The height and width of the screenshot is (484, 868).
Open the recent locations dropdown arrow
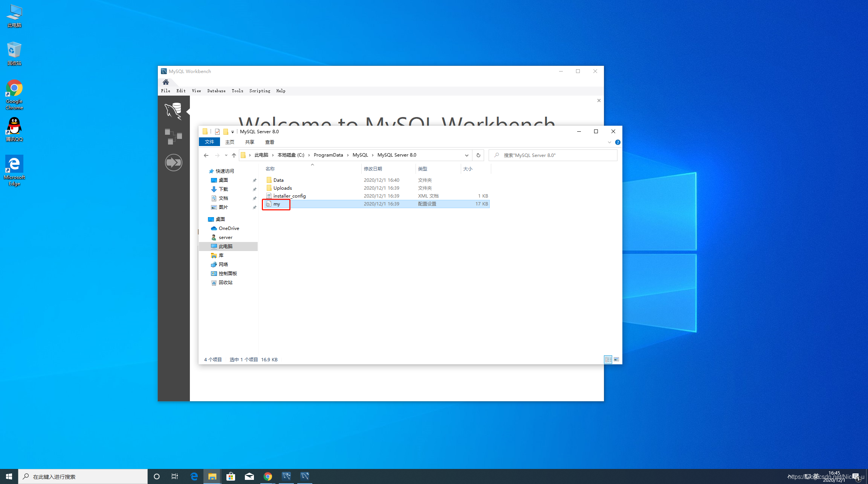pos(226,155)
